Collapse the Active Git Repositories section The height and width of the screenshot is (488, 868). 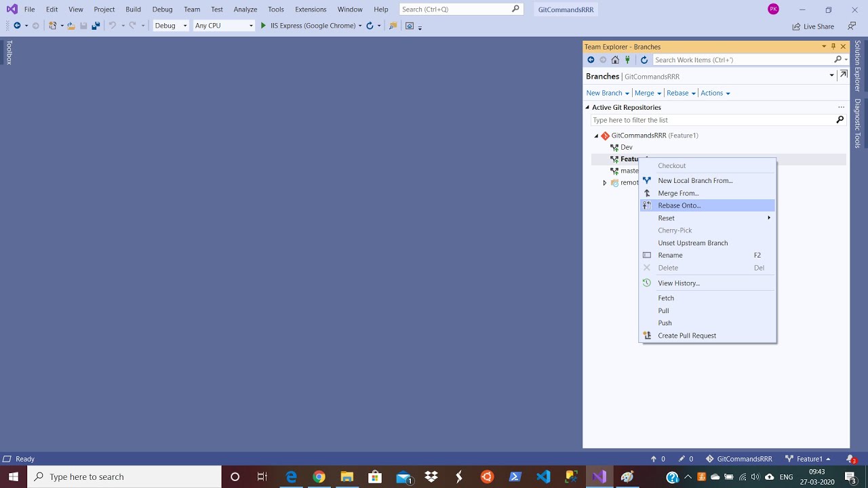coord(588,107)
